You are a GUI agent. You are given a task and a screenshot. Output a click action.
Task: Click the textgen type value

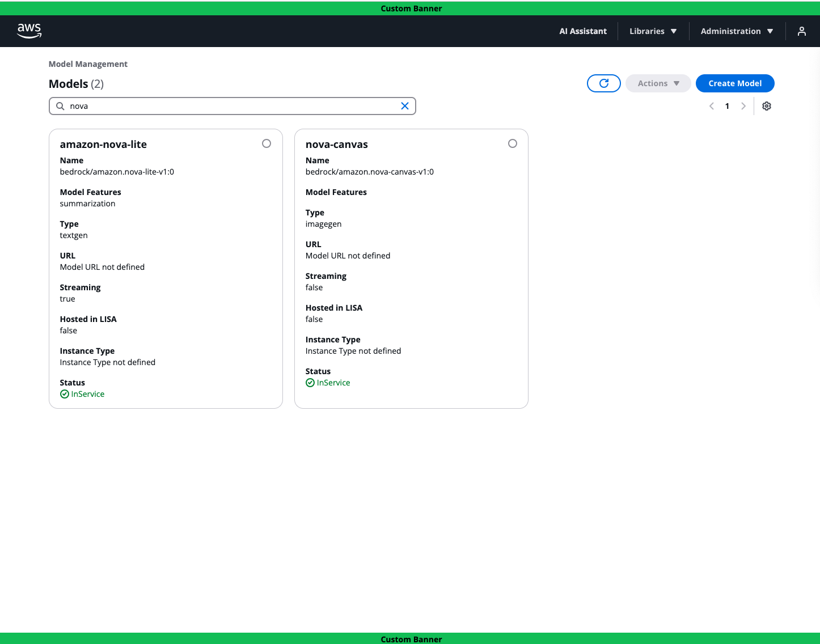[x=74, y=235]
